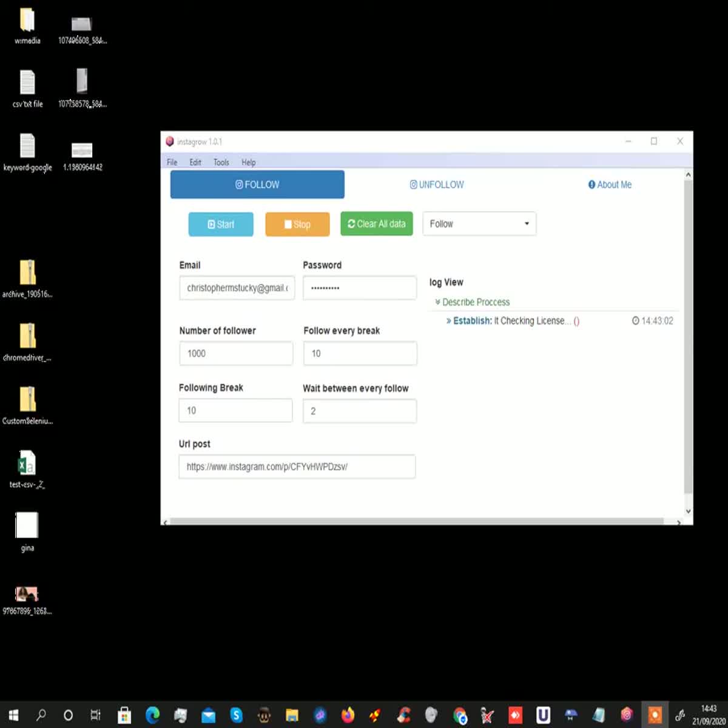
Task: Open taskbar Search
Action: (41, 715)
